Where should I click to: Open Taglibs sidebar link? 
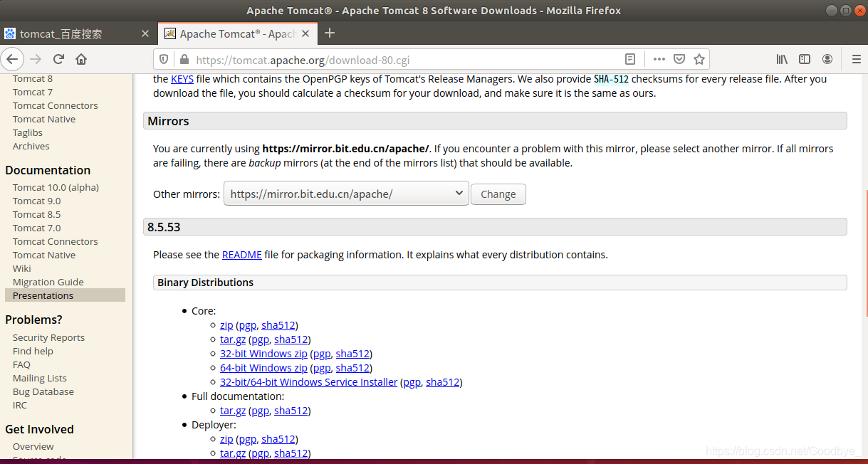tap(28, 133)
